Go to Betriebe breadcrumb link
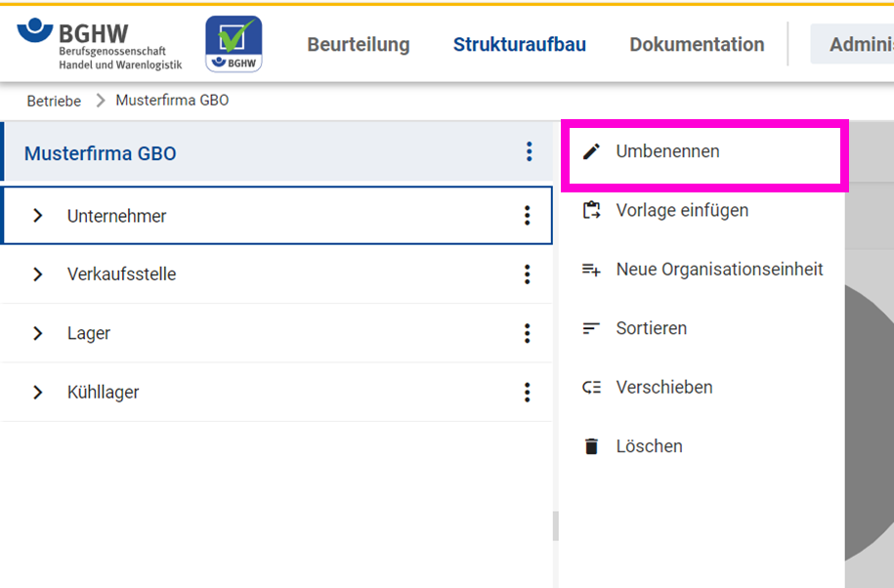Screen dimensions: 894x588 coord(54,101)
